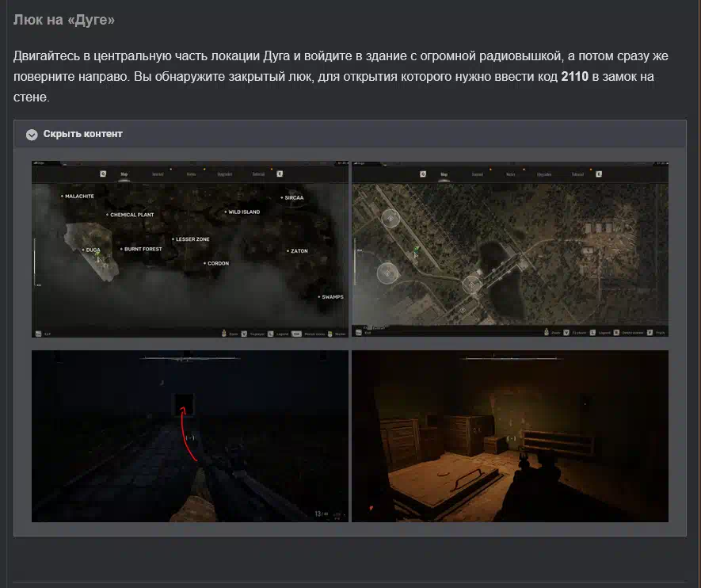Click the WILD ISLAND map marker
The width and height of the screenshot is (701, 588).
242,212
